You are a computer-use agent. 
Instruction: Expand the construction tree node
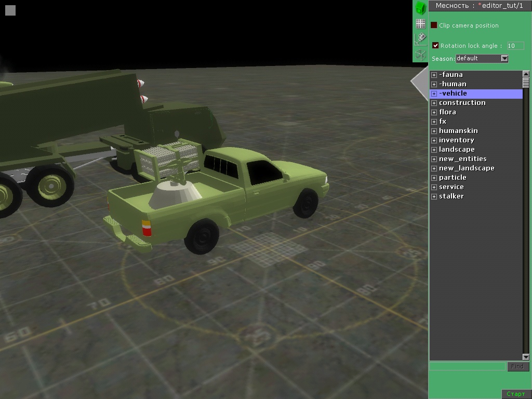pos(434,103)
